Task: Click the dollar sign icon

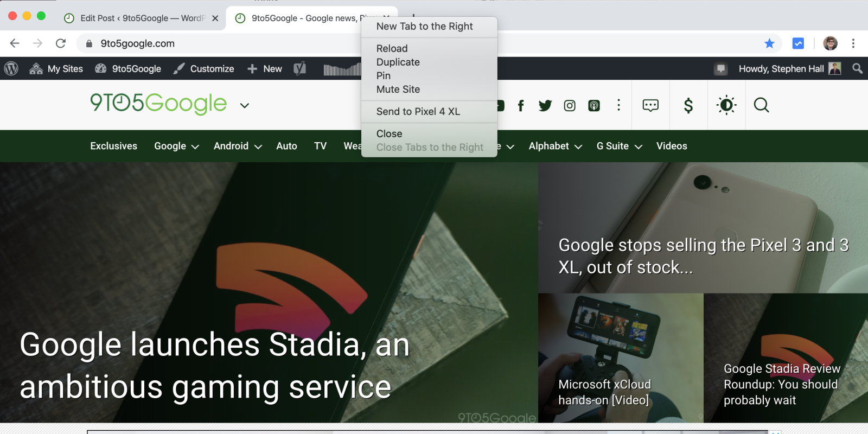Action: point(688,105)
